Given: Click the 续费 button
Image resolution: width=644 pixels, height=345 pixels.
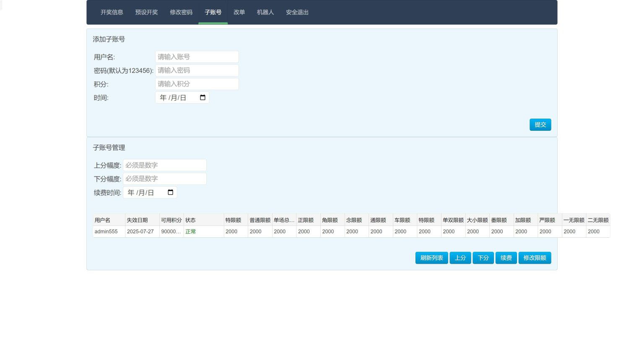Looking at the screenshot, I should tap(506, 258).
